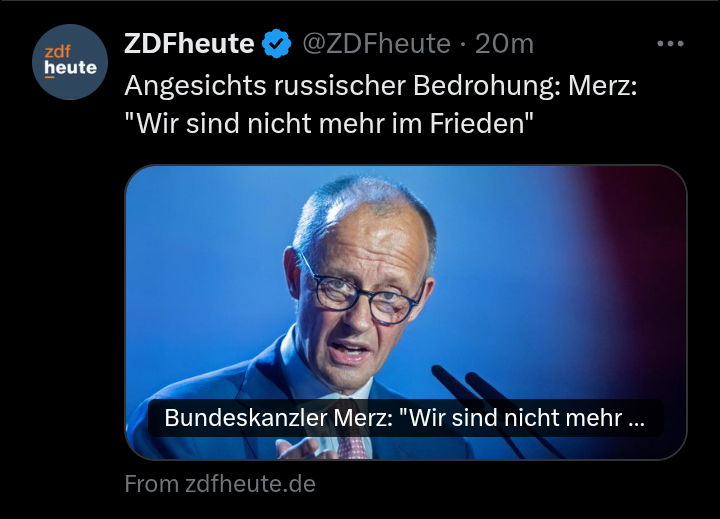Viewport: 720px width, 519px height.
Task: Open the article preview card image
Action: pyautogui.click(x=406, y=312)
